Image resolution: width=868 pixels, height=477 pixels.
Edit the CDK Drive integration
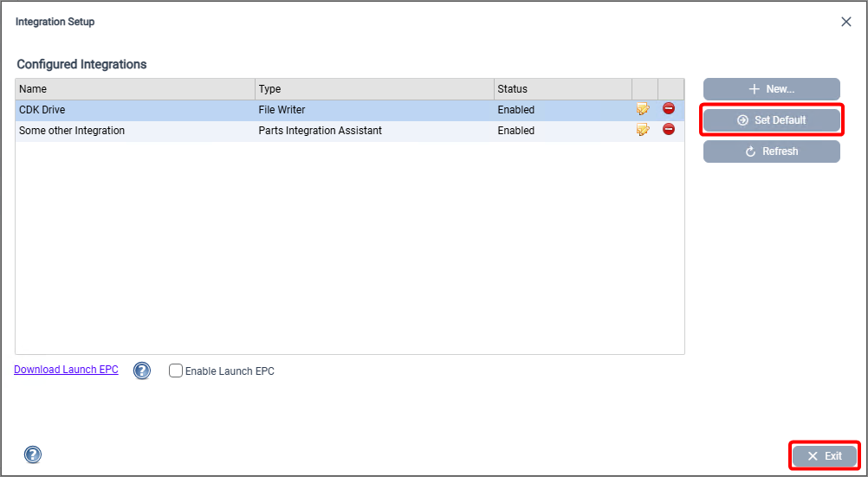point(643,109)
